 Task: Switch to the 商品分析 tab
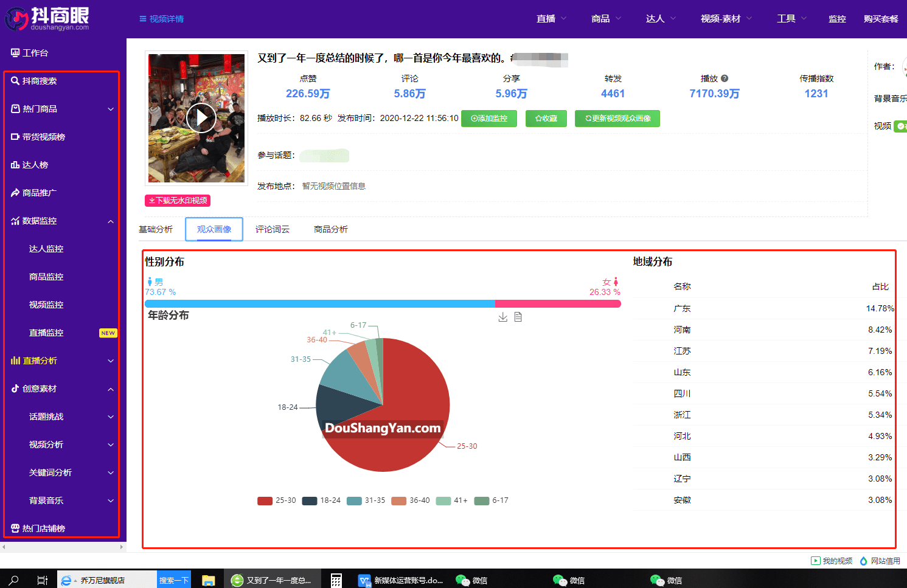point(331,229)
